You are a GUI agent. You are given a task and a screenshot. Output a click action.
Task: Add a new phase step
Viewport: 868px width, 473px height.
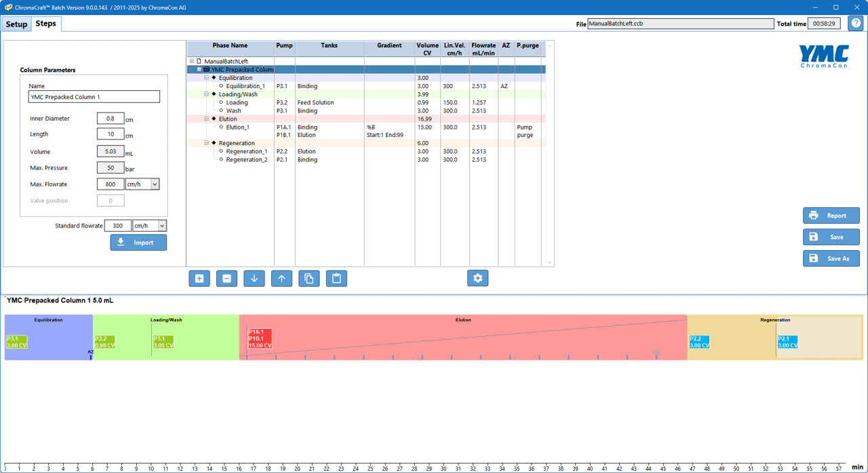[x=199, y=279]
